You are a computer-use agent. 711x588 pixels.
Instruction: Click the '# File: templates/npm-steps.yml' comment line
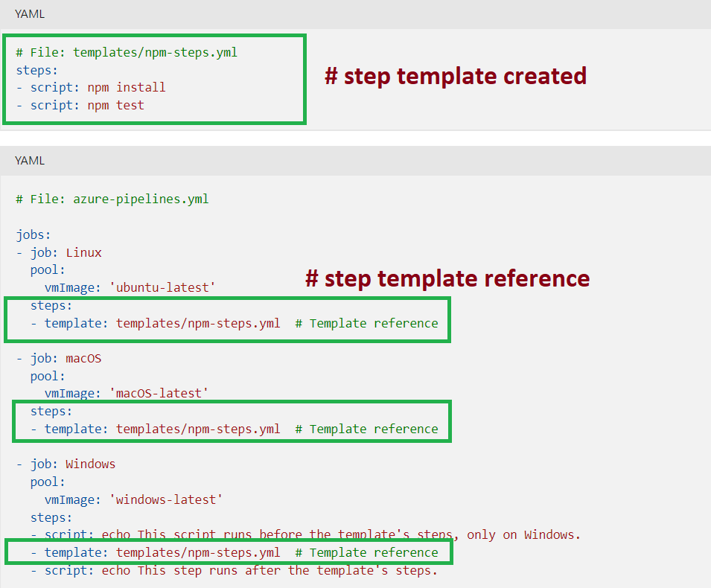click(x=127, y=53)
